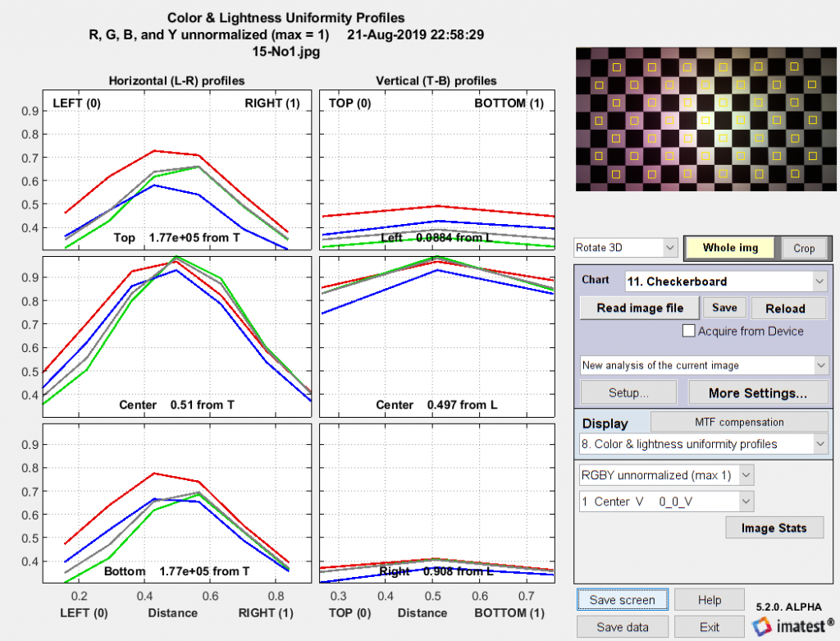This screenshot has height=641, width=840.
Task: Click the imatest logo icon
Action: click(x=761, y=626)
